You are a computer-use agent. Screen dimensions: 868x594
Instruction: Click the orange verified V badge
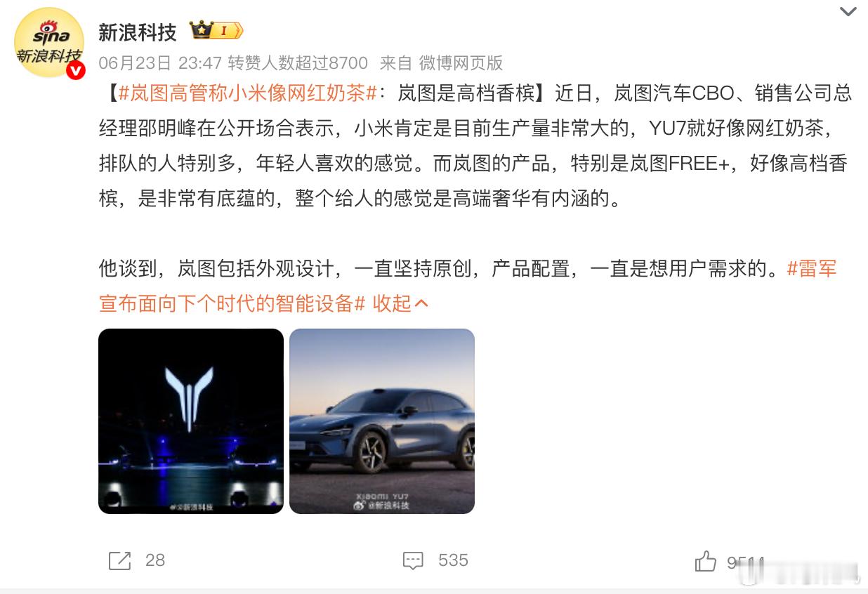click(75, 70)
